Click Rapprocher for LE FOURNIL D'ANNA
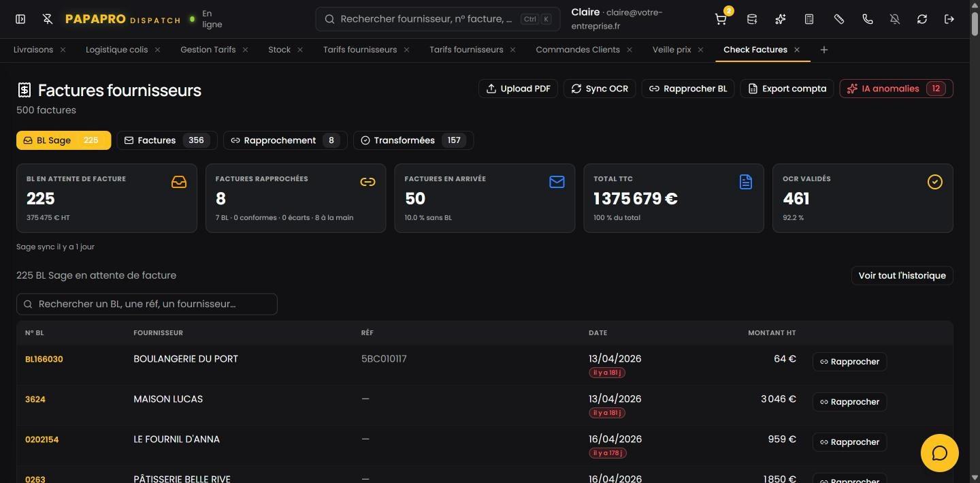Screen dimensions: 980x483 point(849,442)
